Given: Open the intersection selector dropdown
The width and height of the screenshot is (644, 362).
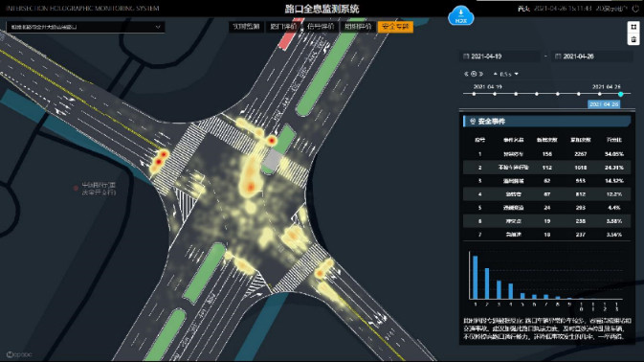Looking at the screenshot, I should [85, 27].
